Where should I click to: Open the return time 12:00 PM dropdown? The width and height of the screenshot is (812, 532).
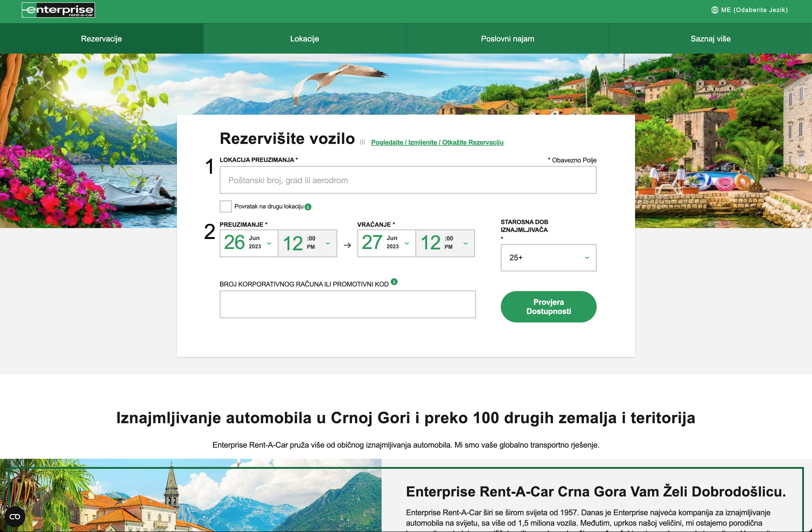(445, 243)
